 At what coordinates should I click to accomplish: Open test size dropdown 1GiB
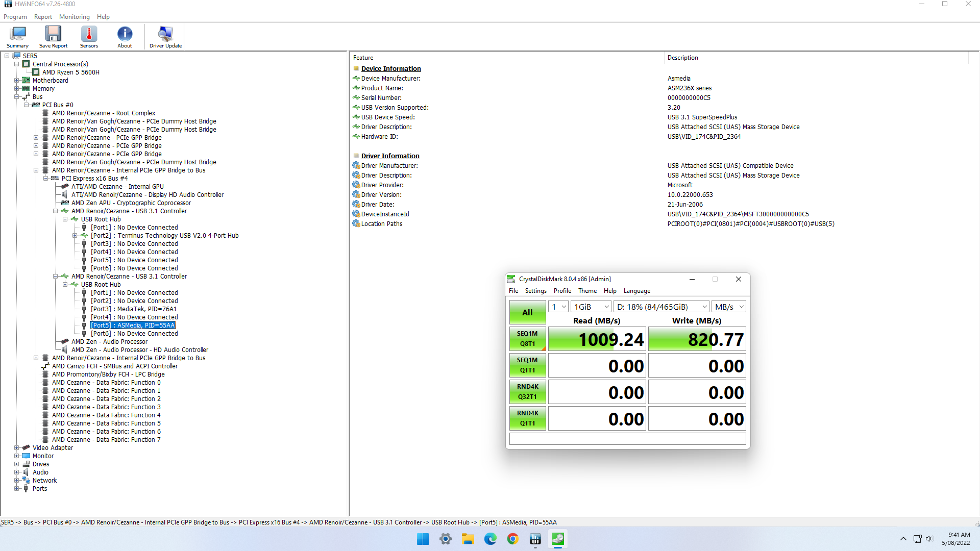click(x=591, y=307)
